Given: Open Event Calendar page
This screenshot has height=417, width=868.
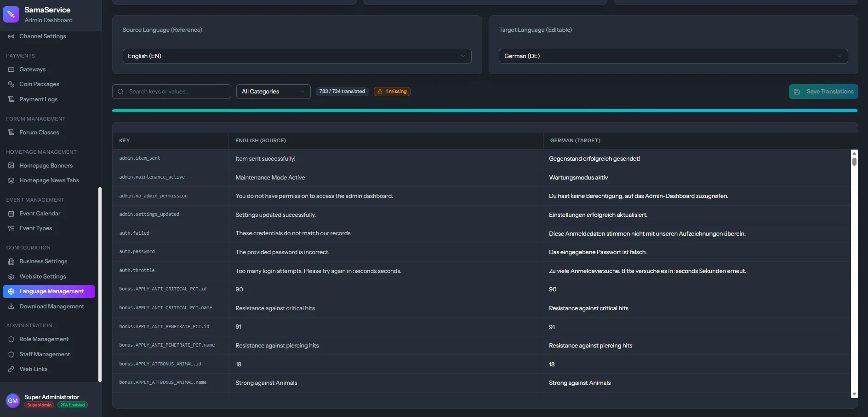Looking at the screenshot, I should click(x=49, y=214).
